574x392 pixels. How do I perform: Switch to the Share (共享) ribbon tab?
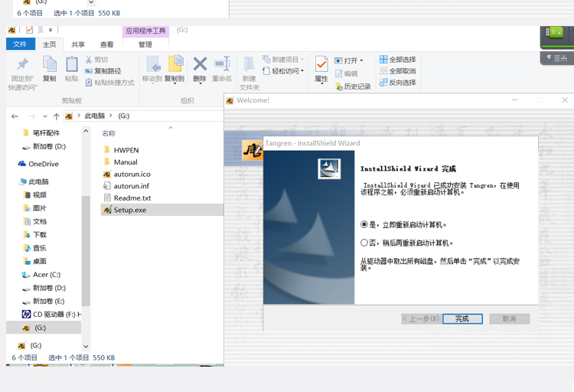pos(78,44)
